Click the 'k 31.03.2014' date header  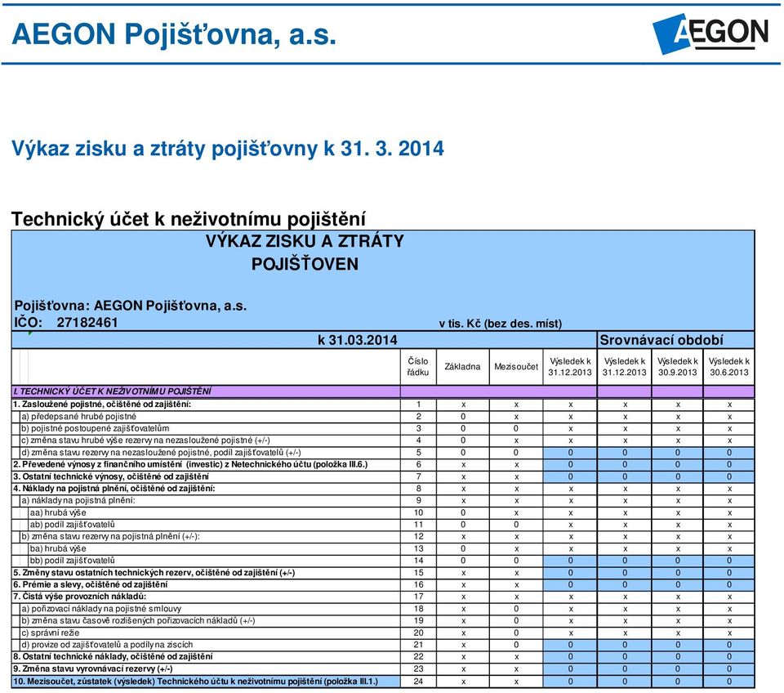click(x=358, y=340)
